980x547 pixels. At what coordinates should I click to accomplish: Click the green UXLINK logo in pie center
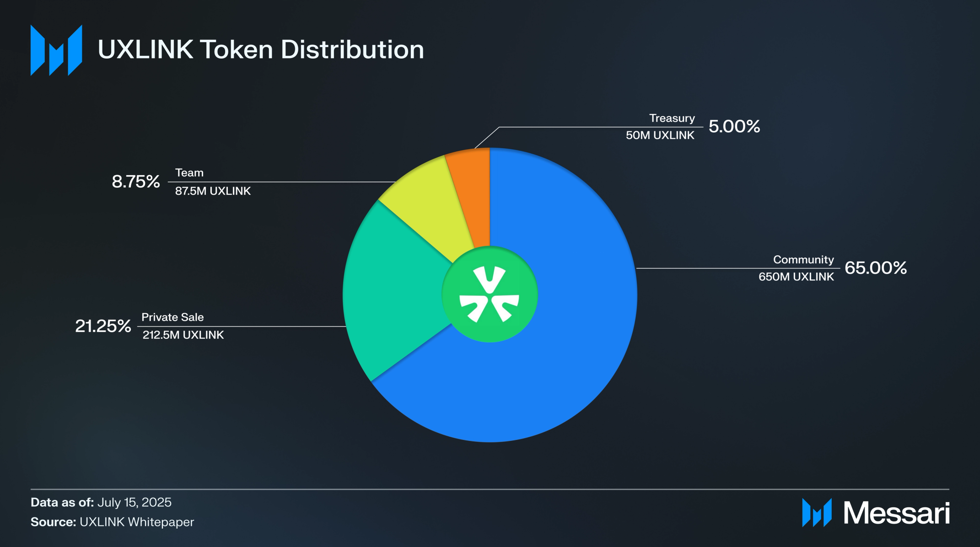click(x=490, y=294)
